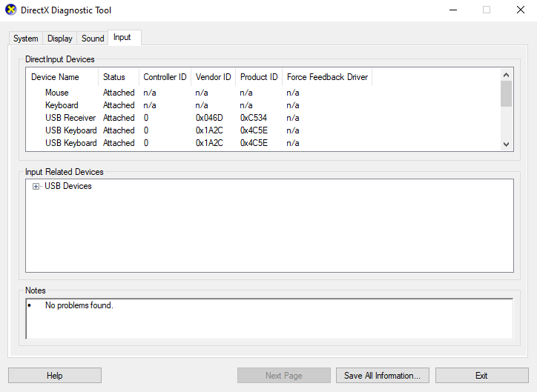Click the DirectX Diagnostic Tool title icon

[11, 10]
